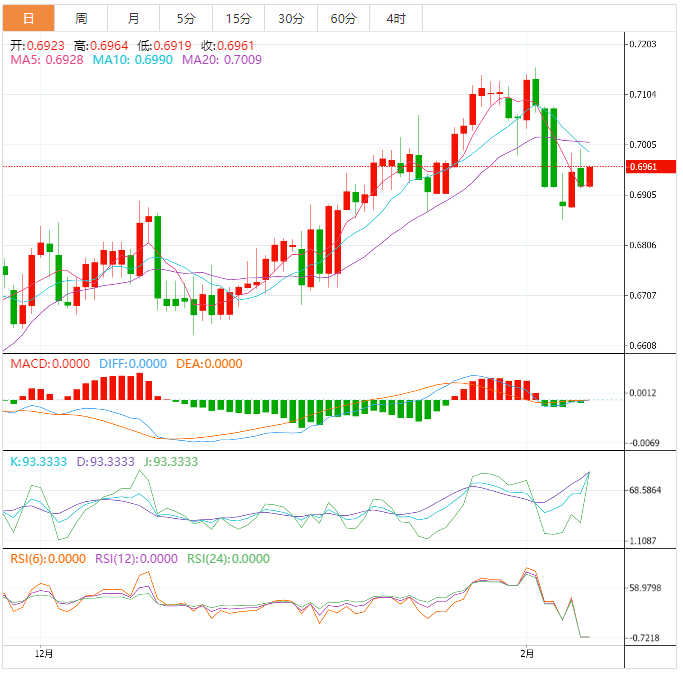The width and height of the screenshot is (683, 679).
Task: Click the 开:0.6923 open price text
Action: (37, 46)
